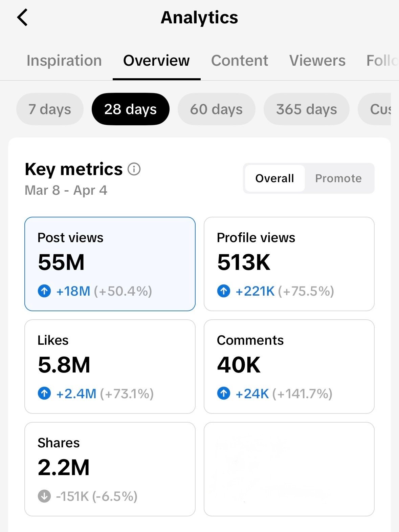Click Profile views up-arrow trend icon
The image size is (399, 532).
click(223, 291)
